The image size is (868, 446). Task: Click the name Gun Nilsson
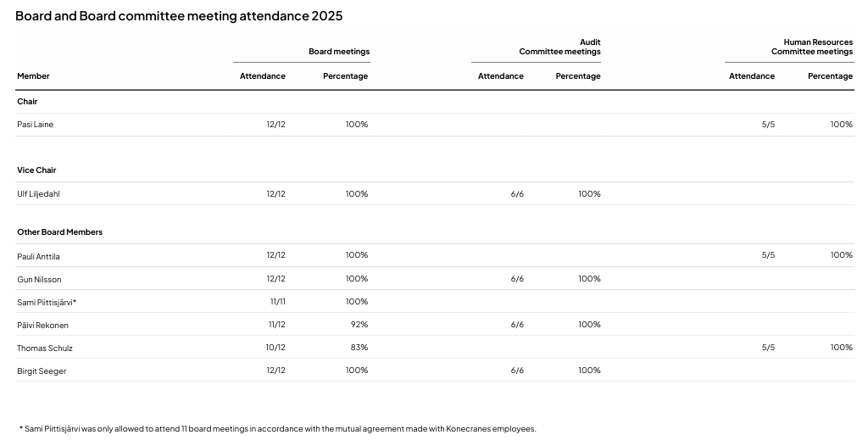(x=39, y=279)
